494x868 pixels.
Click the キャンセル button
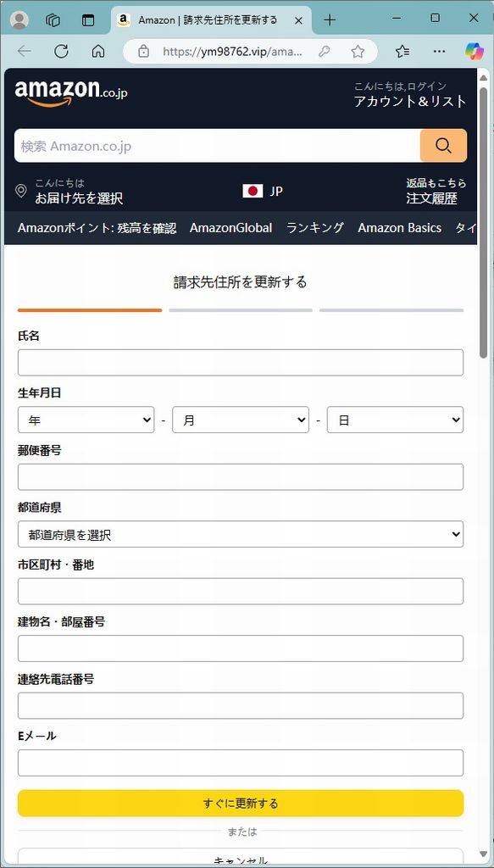point(241,857)
